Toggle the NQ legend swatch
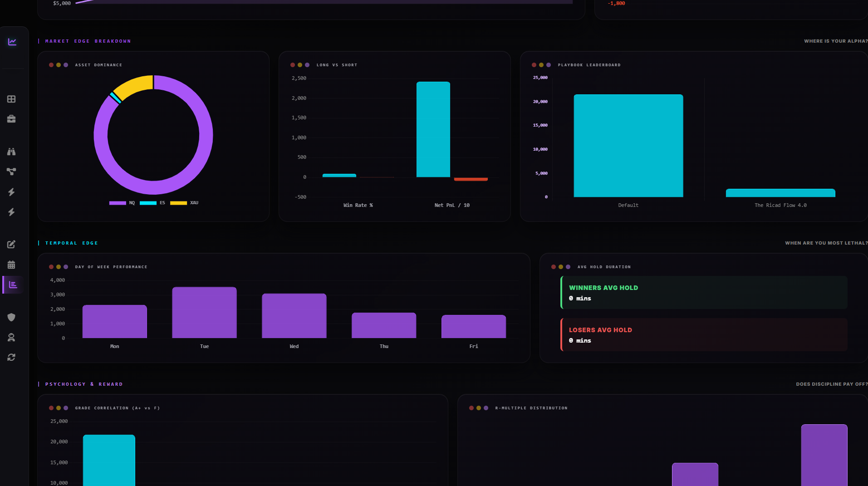The width and height of the screenshot is (868, 486). [x=118, y=203]
